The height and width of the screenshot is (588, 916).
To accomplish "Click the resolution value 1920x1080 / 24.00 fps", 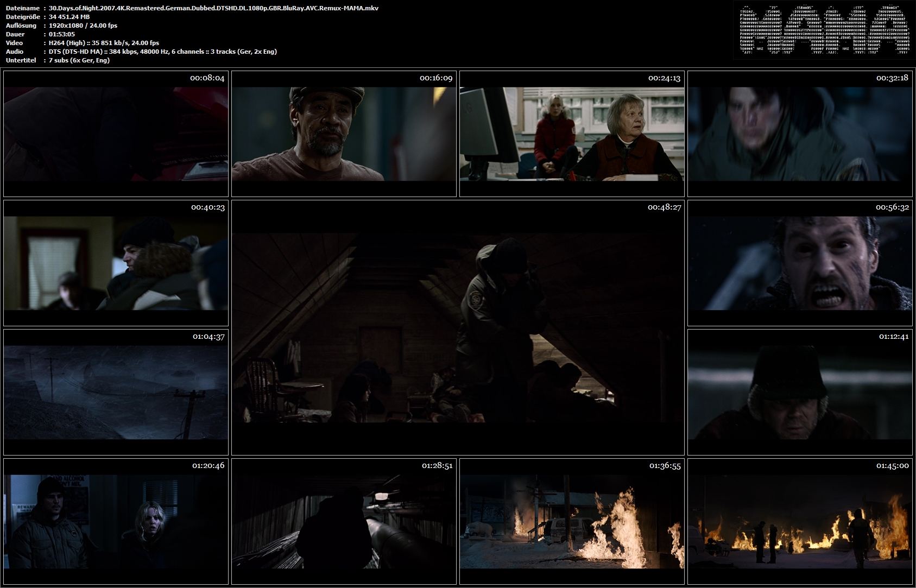I will coord(83,26).
